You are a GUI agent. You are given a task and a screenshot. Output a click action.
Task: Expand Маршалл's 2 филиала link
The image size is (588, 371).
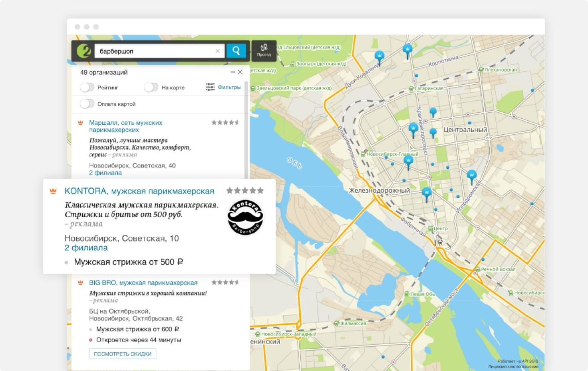point(105,173)
